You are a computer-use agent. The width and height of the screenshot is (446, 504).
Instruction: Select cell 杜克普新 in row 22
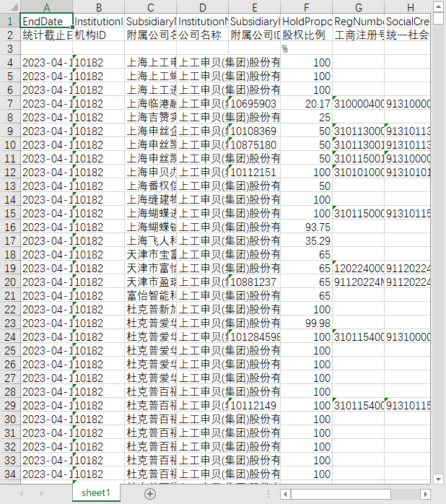pyautogui.click(x=150, y=309)
